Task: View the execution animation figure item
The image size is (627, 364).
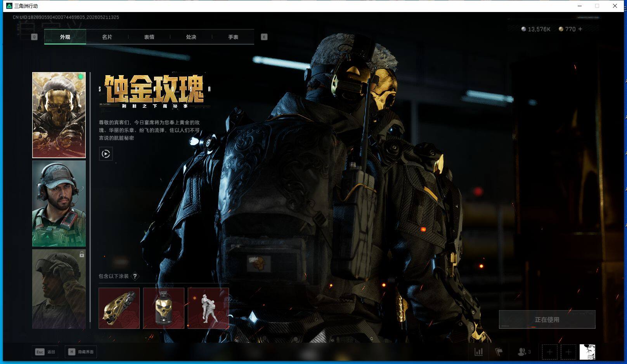Action: click(208, 308)
